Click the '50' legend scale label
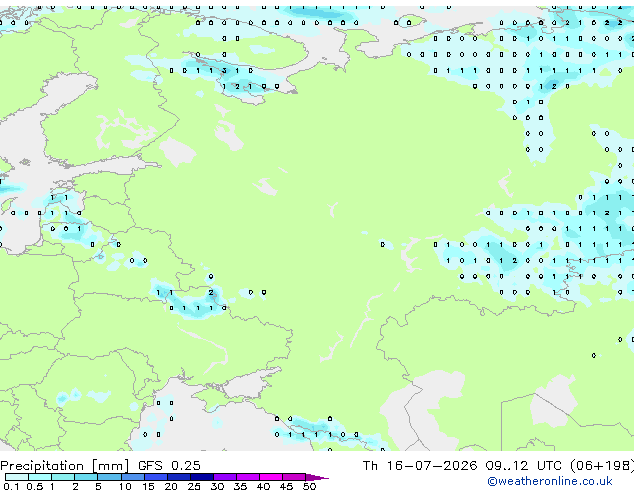This screenshot has width=634, height=490. pyautogui.click(x=310, y=486)
